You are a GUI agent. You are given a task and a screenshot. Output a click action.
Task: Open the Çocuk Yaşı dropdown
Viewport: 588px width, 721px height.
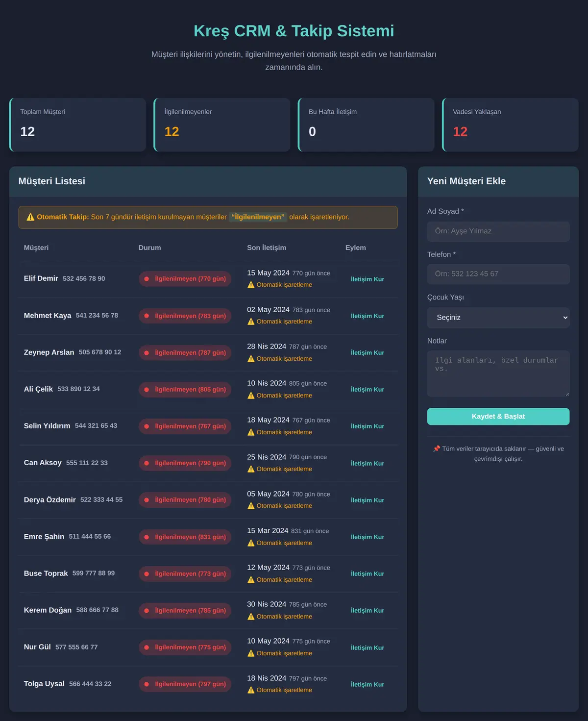pyautogui.click(x=498, y=318)
